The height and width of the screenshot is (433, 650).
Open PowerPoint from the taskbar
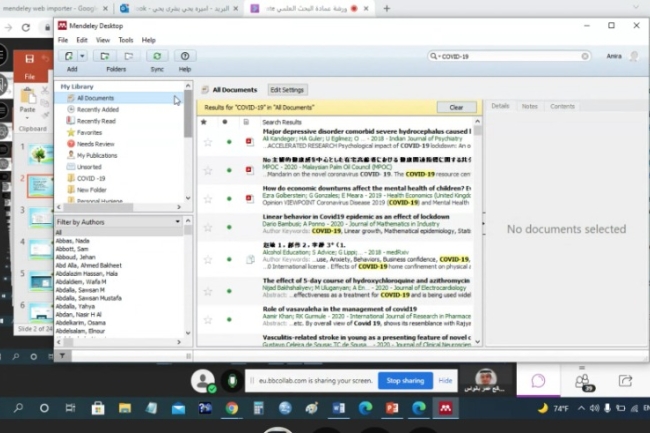(x=392, y=409)
